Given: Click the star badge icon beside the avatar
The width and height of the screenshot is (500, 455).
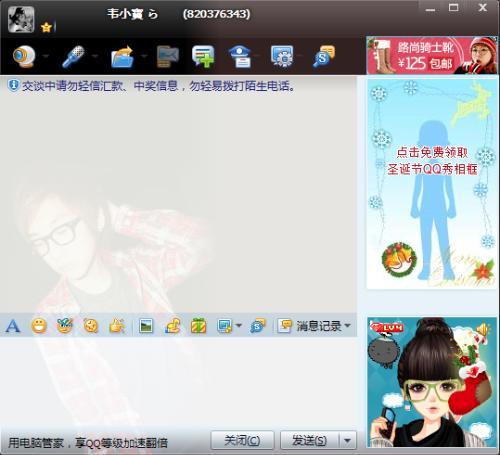Looking at the screenshot, I should point(46,27).
